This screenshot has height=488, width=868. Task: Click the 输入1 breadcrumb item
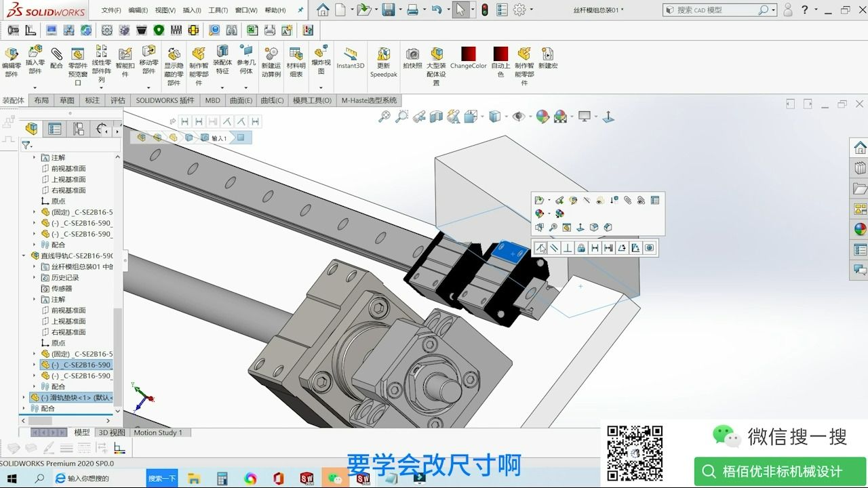click(214, 138)
